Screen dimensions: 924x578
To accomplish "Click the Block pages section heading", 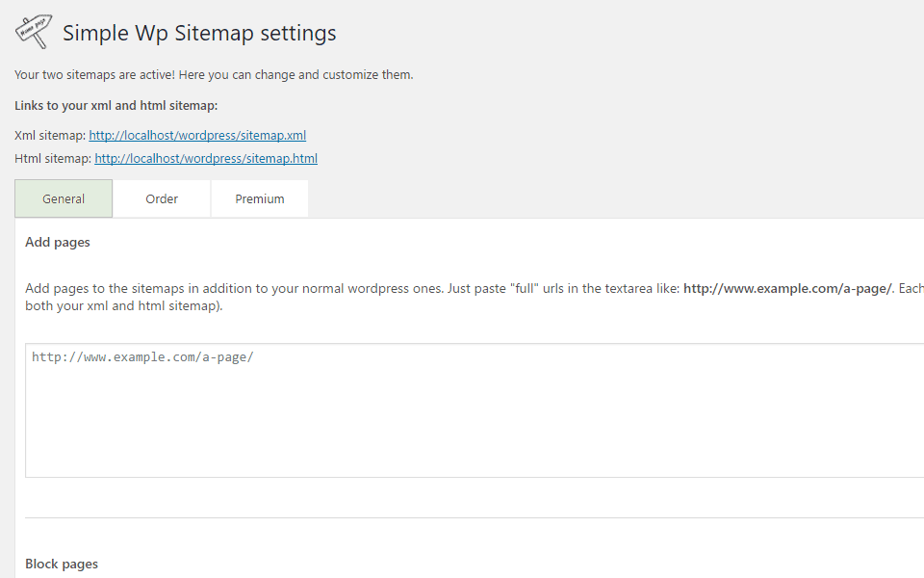I will pyautogui.click(x=62, y=564).
